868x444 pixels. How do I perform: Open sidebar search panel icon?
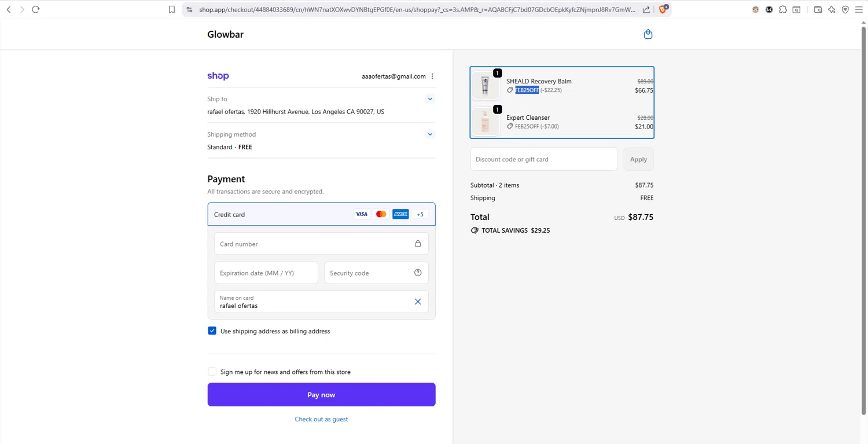(x=797, y=9)
